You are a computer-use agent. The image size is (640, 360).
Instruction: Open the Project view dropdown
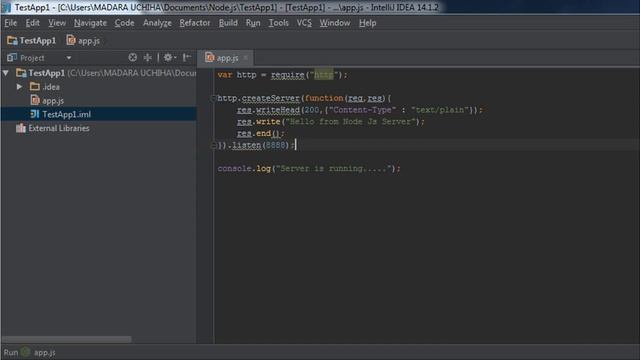tap(69, 58)
